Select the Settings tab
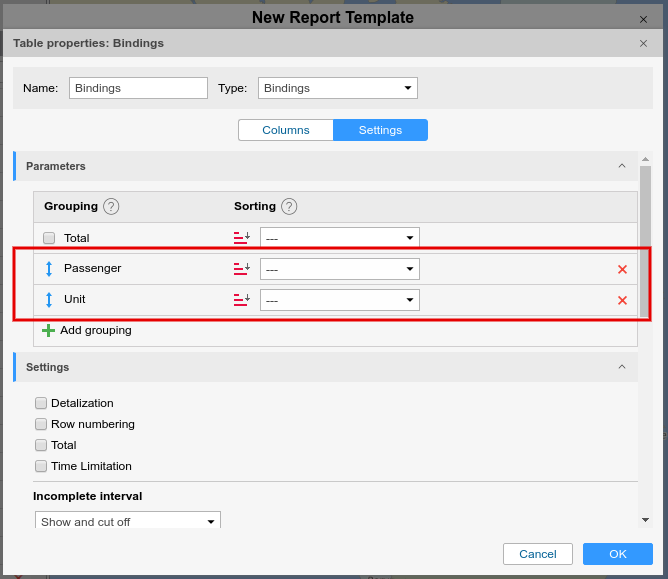Viewport: 668px width, 579px height. [380, 130]
